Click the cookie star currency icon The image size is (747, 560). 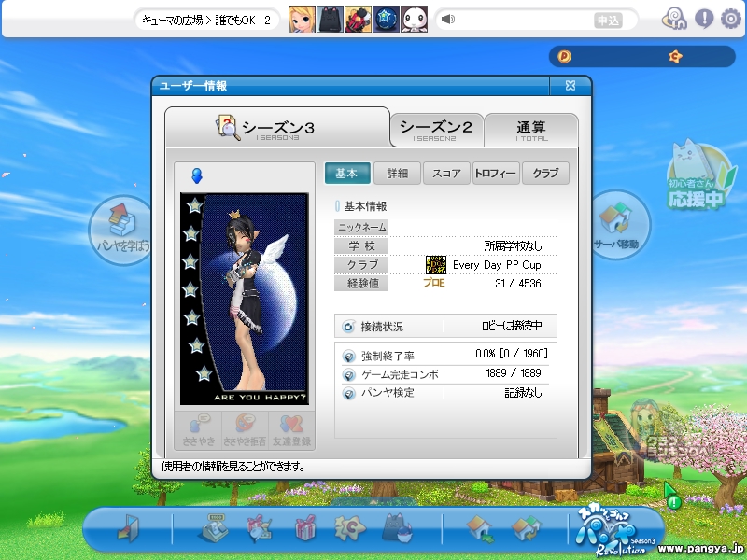coord(675,57)
